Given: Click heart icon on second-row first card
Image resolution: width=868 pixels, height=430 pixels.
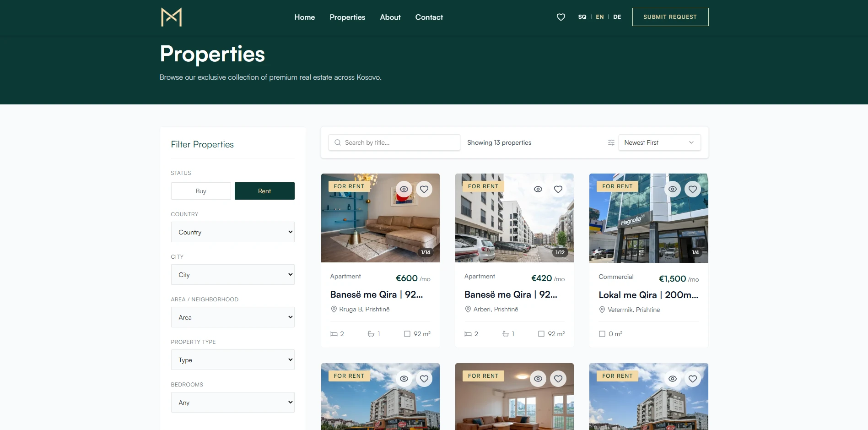Looking at the screenshot, I should [x=424, y=379].
